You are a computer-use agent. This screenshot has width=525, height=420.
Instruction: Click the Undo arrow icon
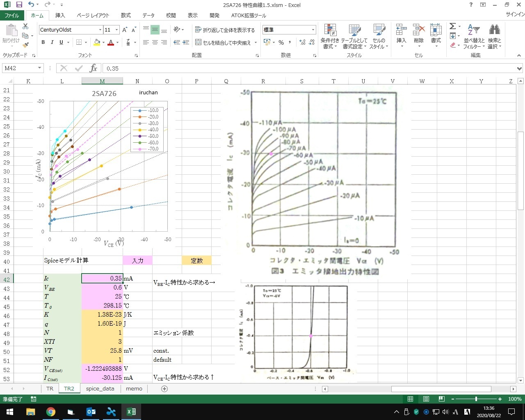coord(31,5)
